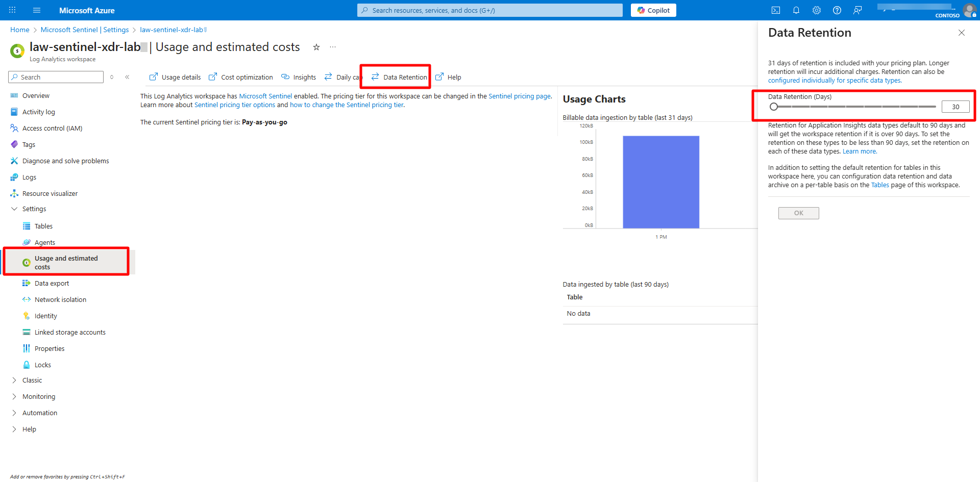Click the blue bar in ingestion chart

pyautogui.click(x=661, y=182)
